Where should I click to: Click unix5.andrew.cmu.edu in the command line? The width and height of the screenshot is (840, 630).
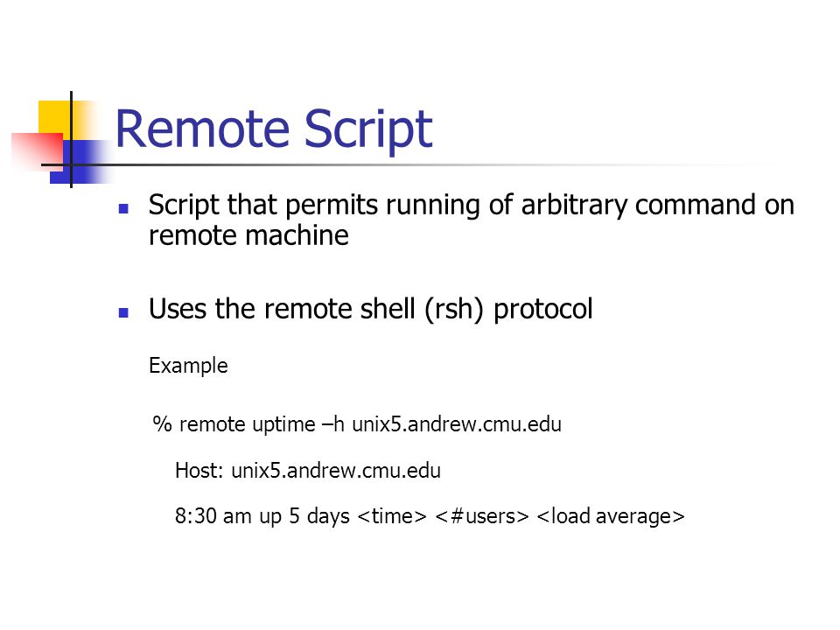pyautogui.click(x=457, y=424)
